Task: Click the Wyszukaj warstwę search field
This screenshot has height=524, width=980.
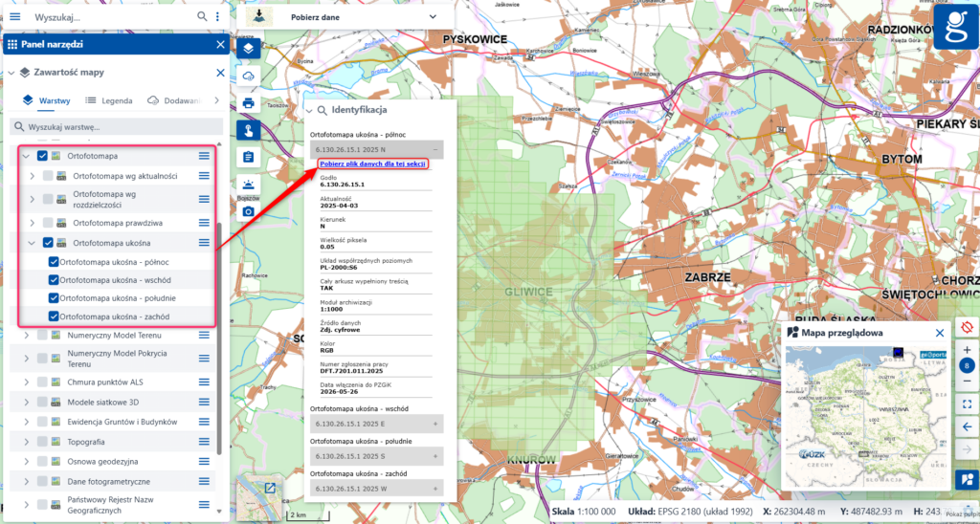Action: pos(116,127)
